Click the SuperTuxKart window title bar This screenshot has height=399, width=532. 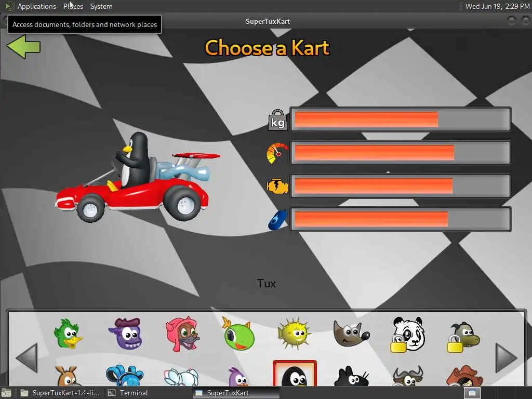(268, 21)
